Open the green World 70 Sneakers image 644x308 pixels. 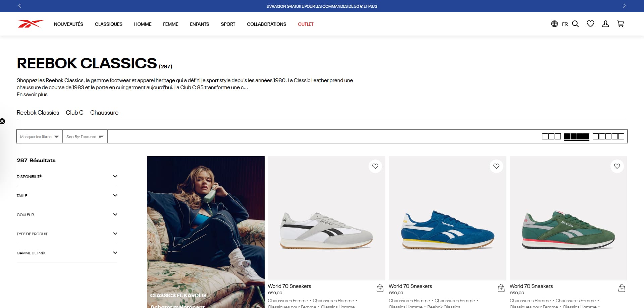568,218
